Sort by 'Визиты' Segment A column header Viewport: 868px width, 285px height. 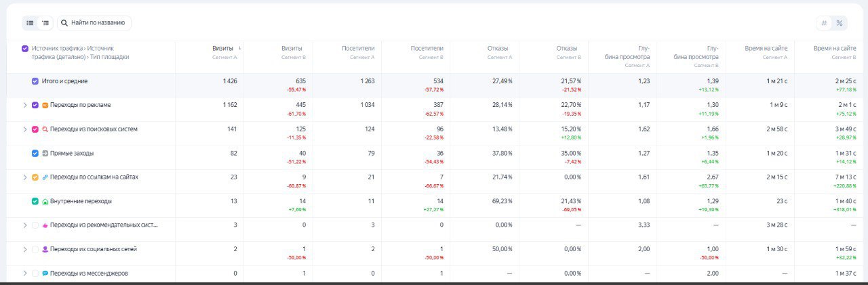[223, 49]
